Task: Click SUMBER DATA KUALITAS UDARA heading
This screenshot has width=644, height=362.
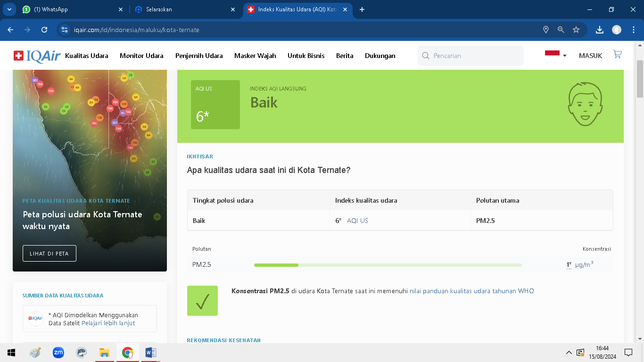Action: [x=63, y=296]
